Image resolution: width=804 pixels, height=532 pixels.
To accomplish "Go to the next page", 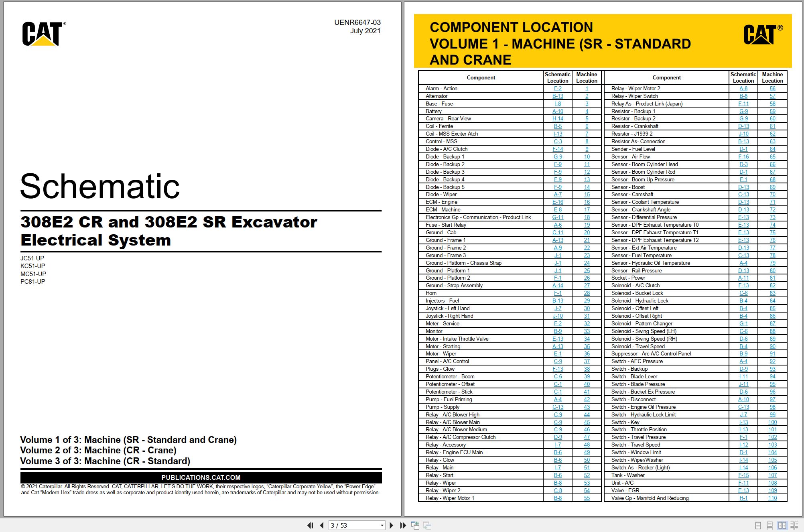I will [392, 525].
